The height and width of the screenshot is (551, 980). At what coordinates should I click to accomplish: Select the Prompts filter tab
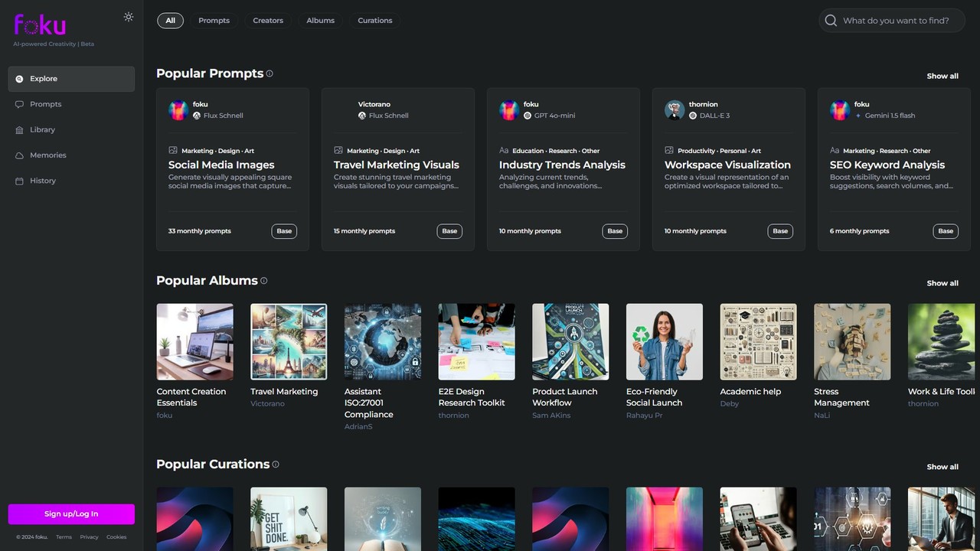(x=214, y=21)
